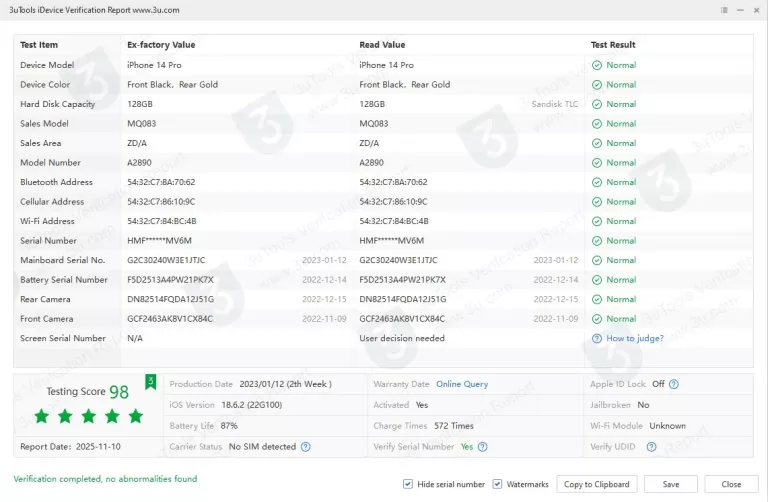Screen dimensions: 768x502
Task: Click the Close button at the bottom
Action: point(731,484)
